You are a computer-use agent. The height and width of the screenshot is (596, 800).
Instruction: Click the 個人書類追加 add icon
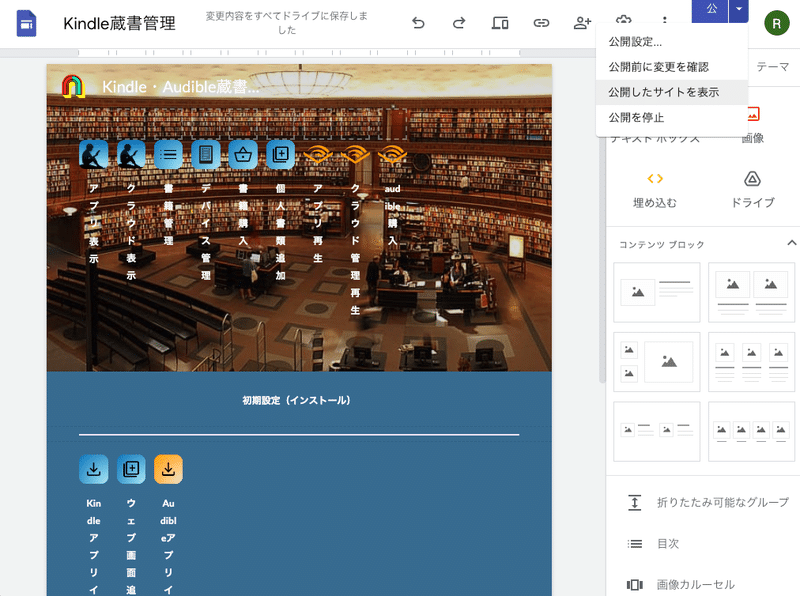pos(281,155)
